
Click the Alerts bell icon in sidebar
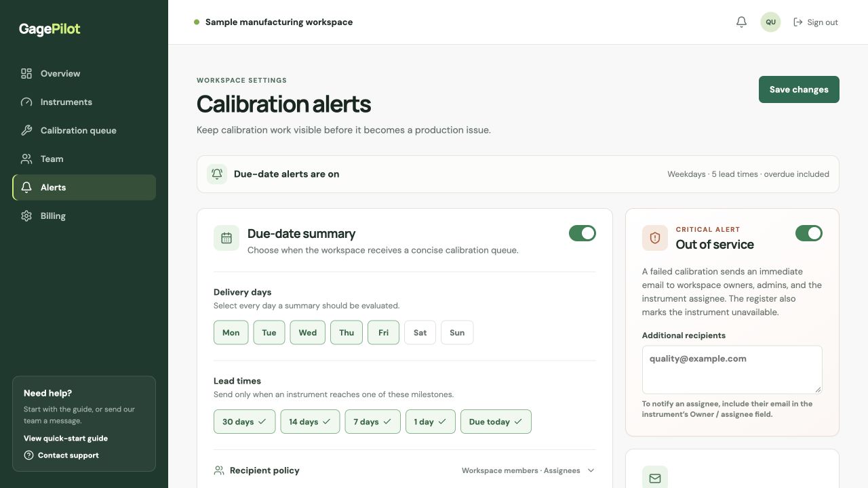[x=26, y=187]
